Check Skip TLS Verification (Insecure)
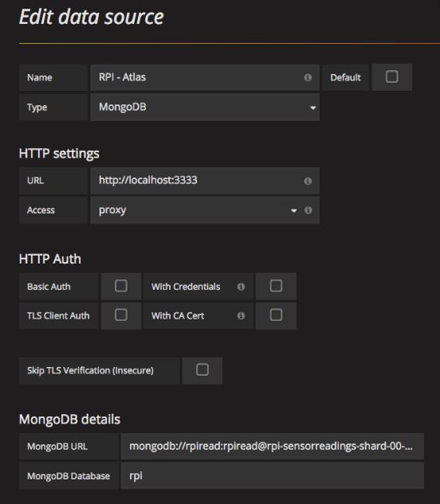The height and width of the screenshot is (504, 440). (x=202, y=369)
